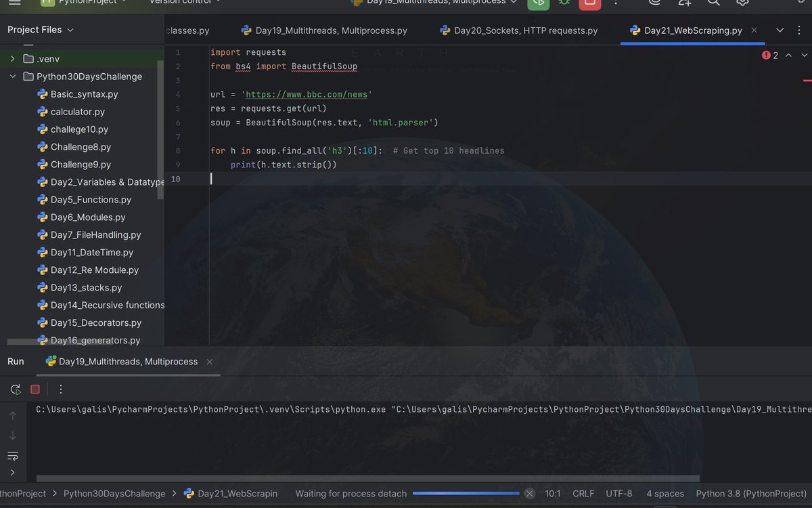Click Python30DaysChallenge in the breadcrumb bar

click(114, 494)
